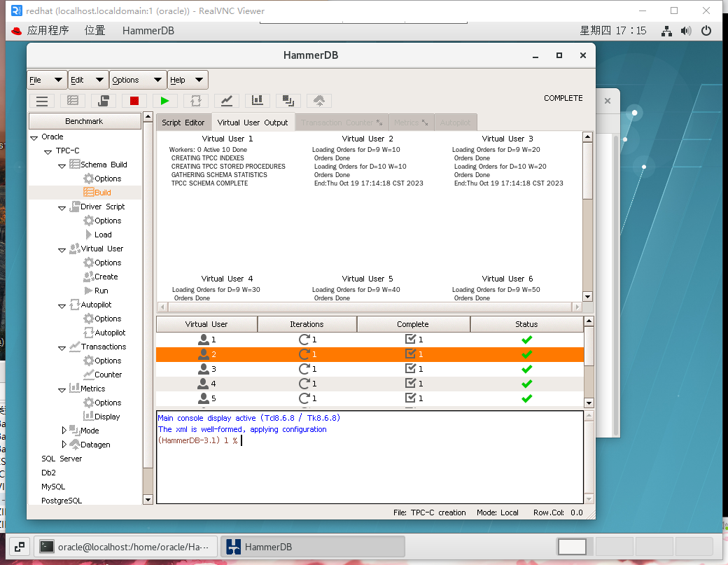Click the volume icon in top panel

[686, 31]
